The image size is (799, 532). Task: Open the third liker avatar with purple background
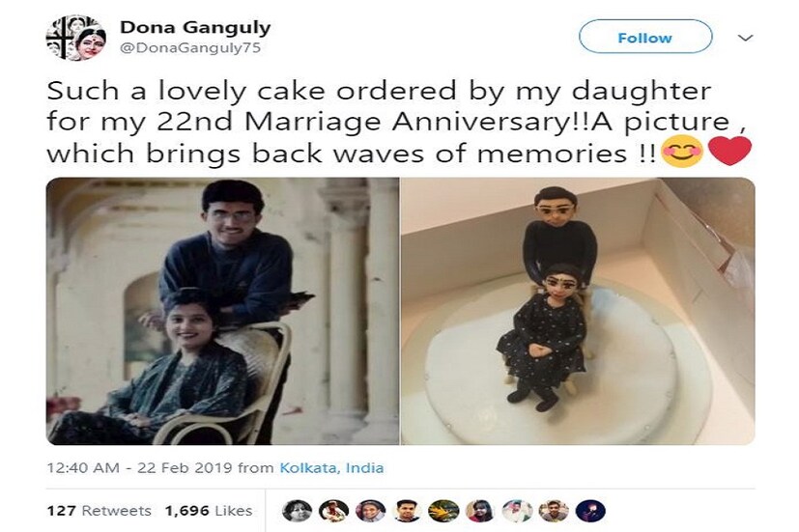pos(370,511)
